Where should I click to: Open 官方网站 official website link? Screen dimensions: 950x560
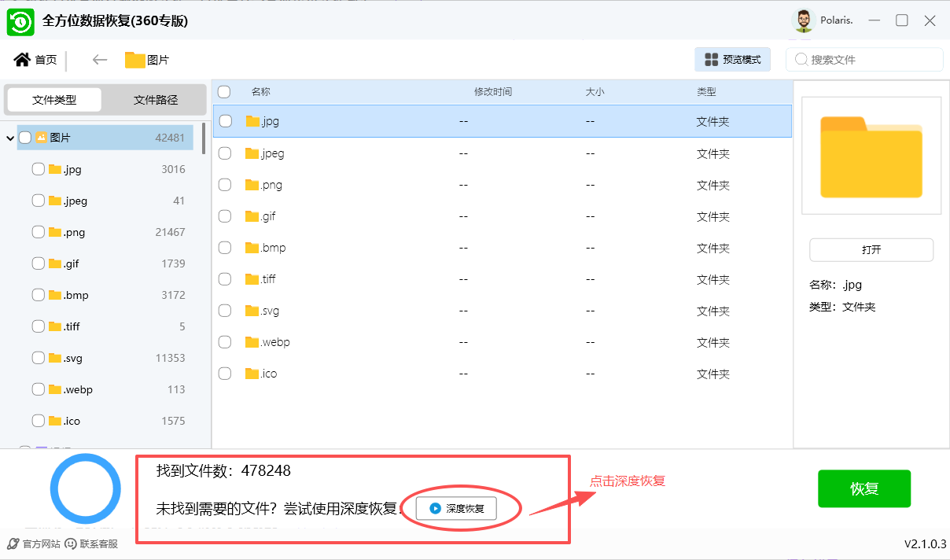coord(13,543)
